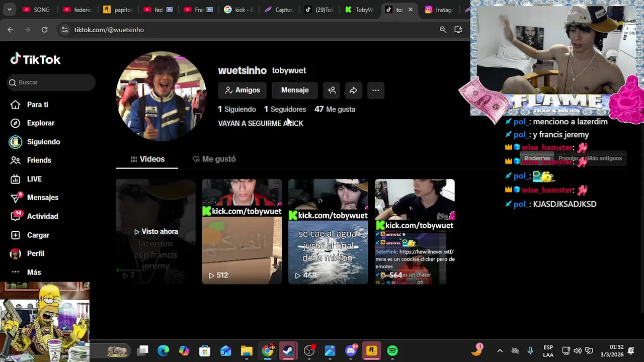Select the Videos tab

click(x=147, y=159)
